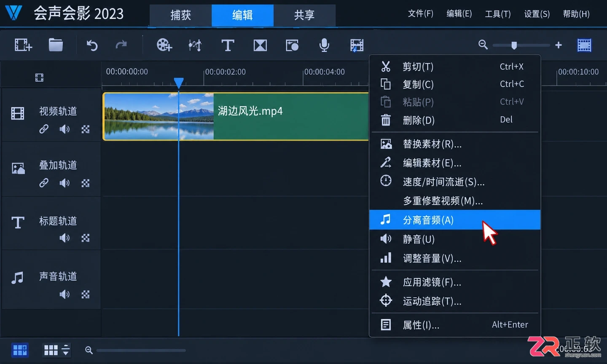Undo the last action
Image resolution: width=607 pixels, height=364 pixels.
click(x=92, y=45)
